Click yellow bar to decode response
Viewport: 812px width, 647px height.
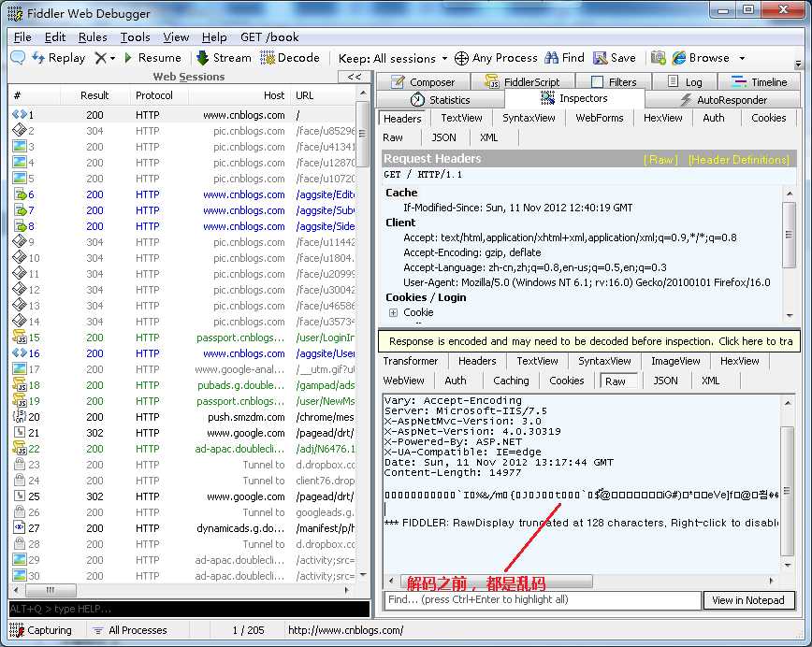tap(589, 341)
